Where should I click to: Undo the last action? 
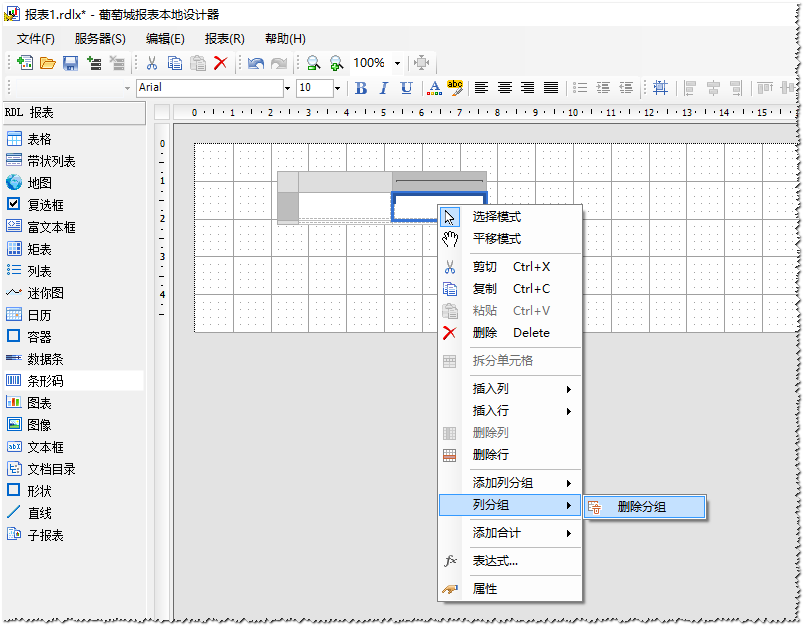pos(256,63)
